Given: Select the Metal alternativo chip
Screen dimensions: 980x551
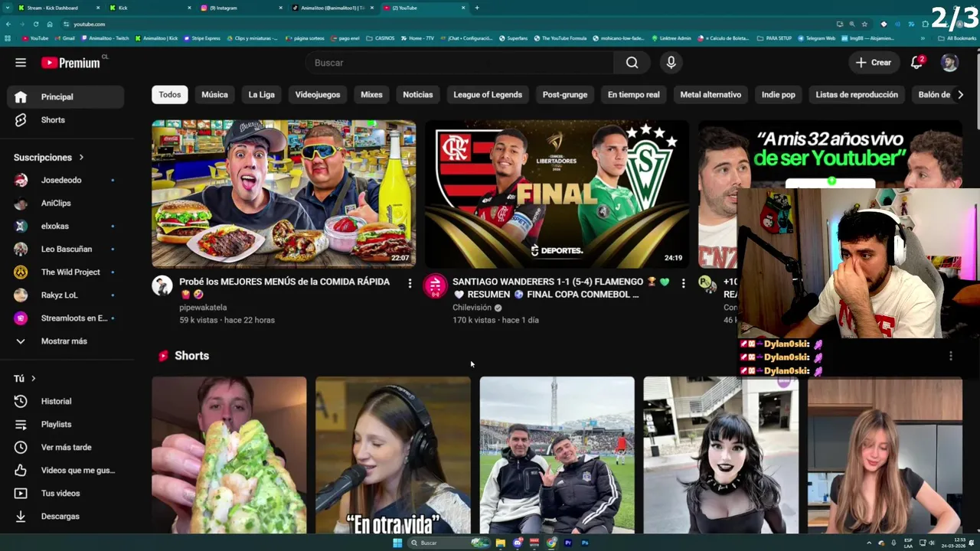Looking at the screenshot, I should [x=710, y=95].
